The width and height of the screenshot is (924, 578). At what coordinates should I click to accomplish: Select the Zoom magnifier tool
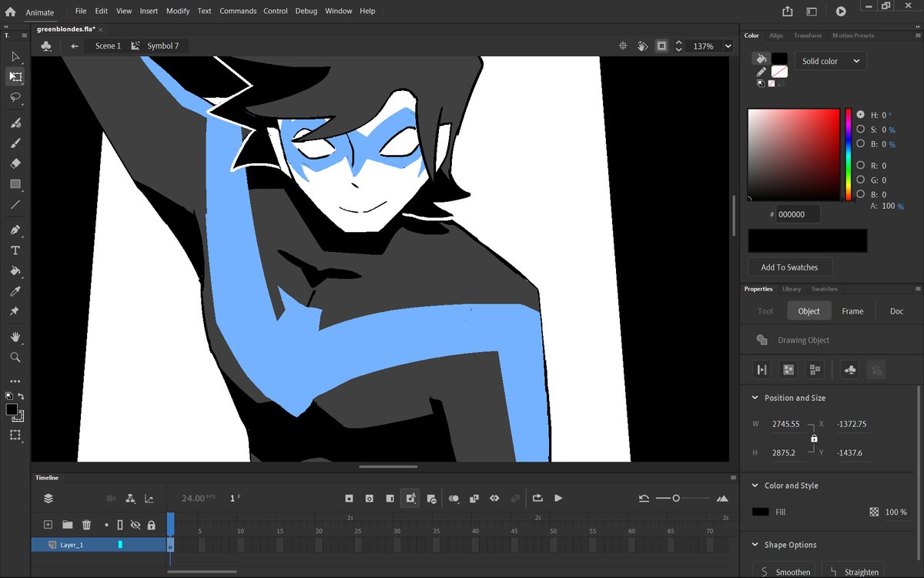[x=15, y=358]
